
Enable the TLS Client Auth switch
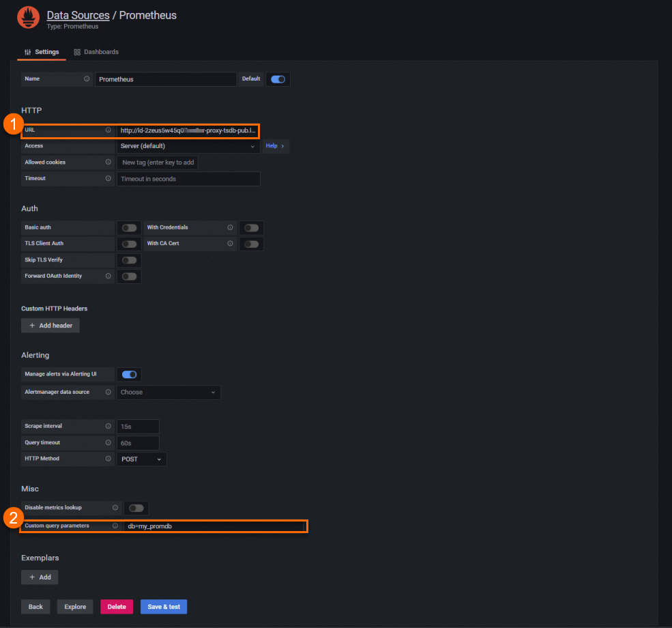click(129, 244)
